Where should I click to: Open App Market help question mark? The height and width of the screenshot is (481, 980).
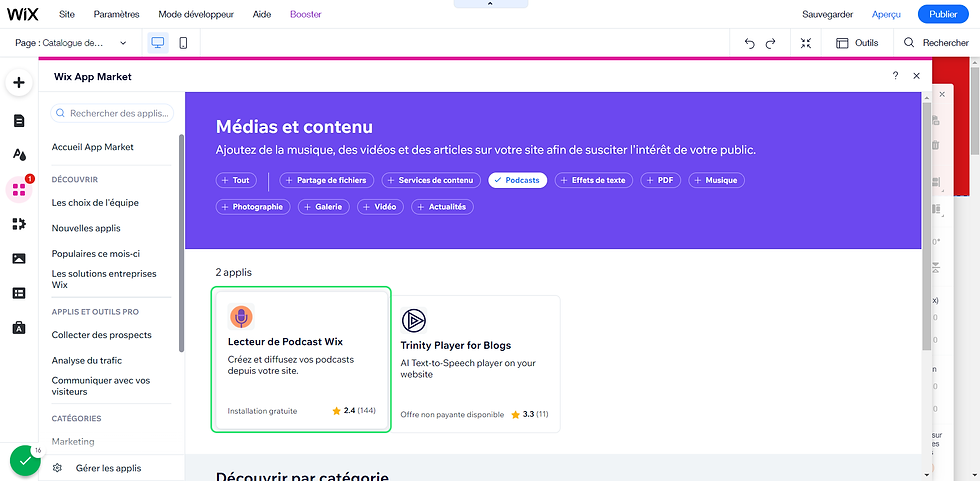pos(896,76)
